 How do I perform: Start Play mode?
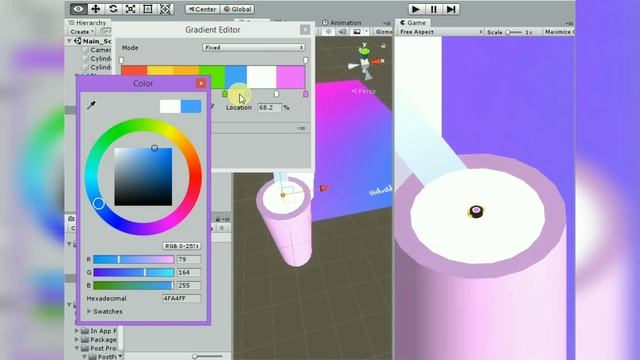pos(416,9)
